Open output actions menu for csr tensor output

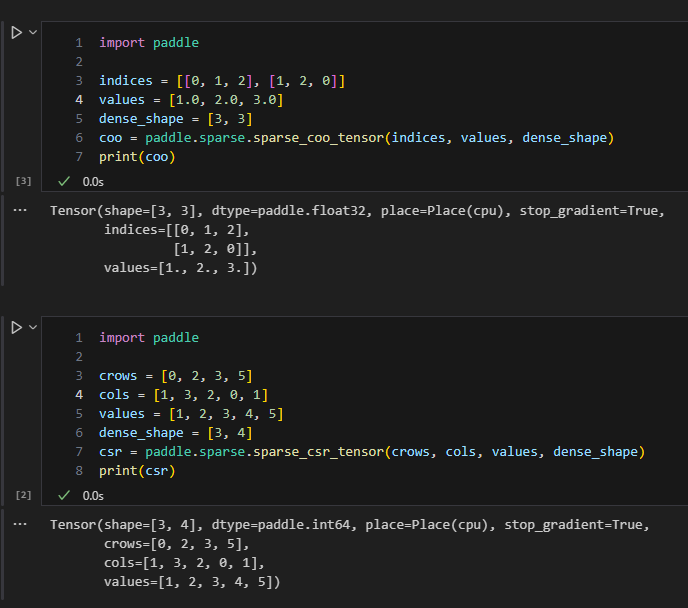[20, 524]
